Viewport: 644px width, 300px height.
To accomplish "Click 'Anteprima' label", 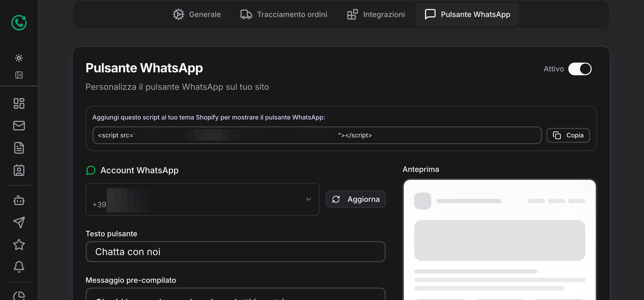I will [x=421, y=169].
